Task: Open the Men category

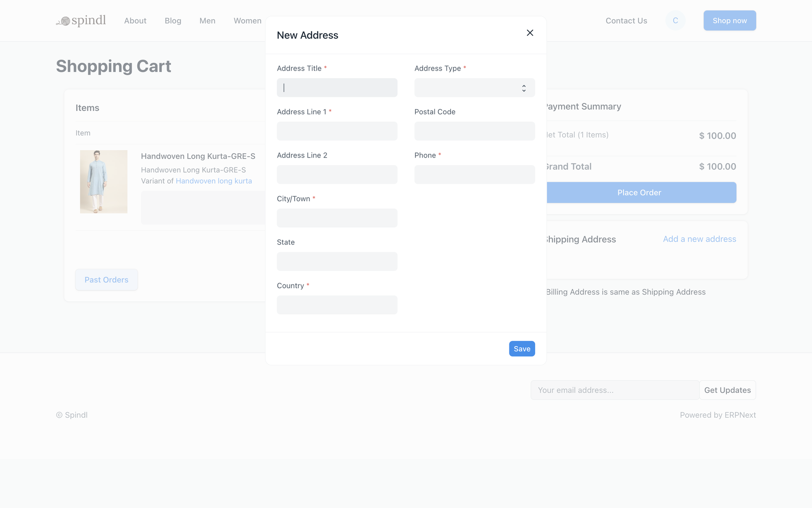Action: [x=207, y=21]
